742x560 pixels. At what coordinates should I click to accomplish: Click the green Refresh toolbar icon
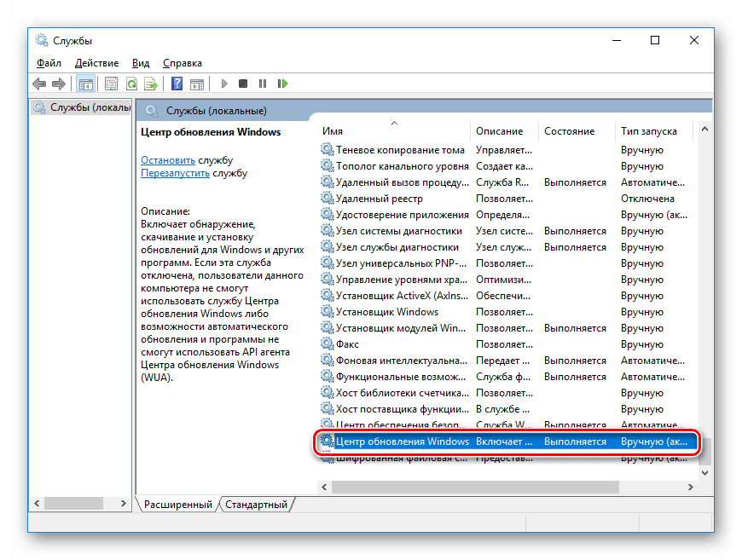131,84
